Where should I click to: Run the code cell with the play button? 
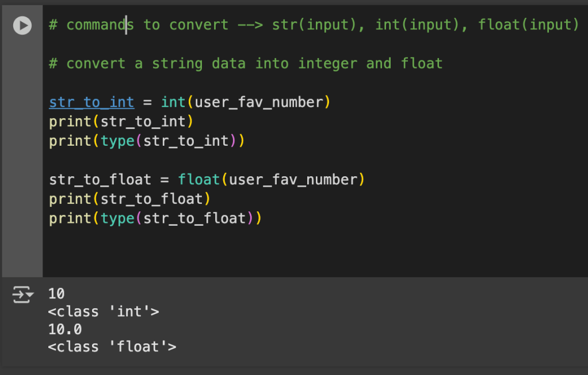(x=22, y=25)
